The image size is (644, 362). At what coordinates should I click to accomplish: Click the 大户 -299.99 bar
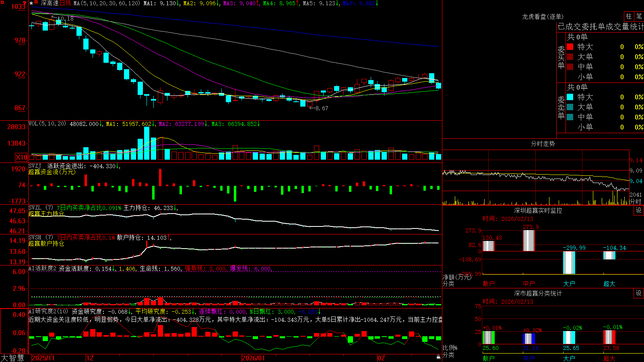569,263
